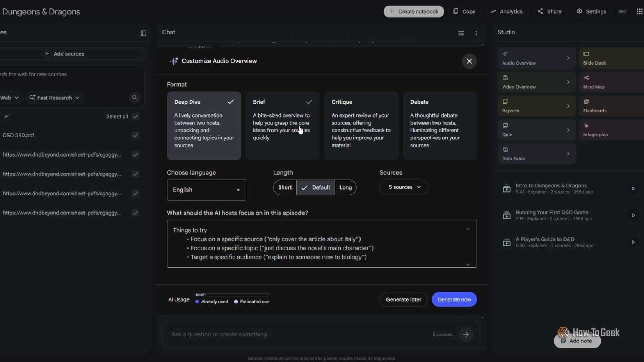Toggle the Select all checkbox
Image resolution: width=644 pixels, height=362 pixels.
(x=135, y=116)
